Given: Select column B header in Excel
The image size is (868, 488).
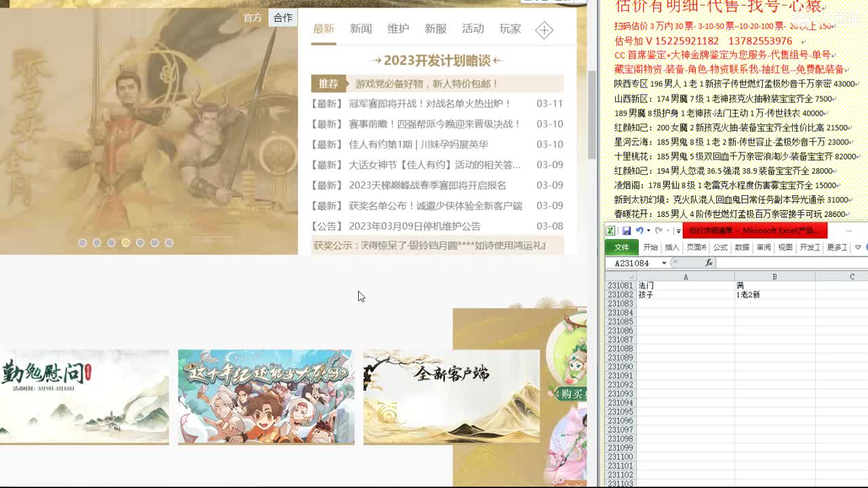Looking at the screenshot, I should tap(774, 277).
